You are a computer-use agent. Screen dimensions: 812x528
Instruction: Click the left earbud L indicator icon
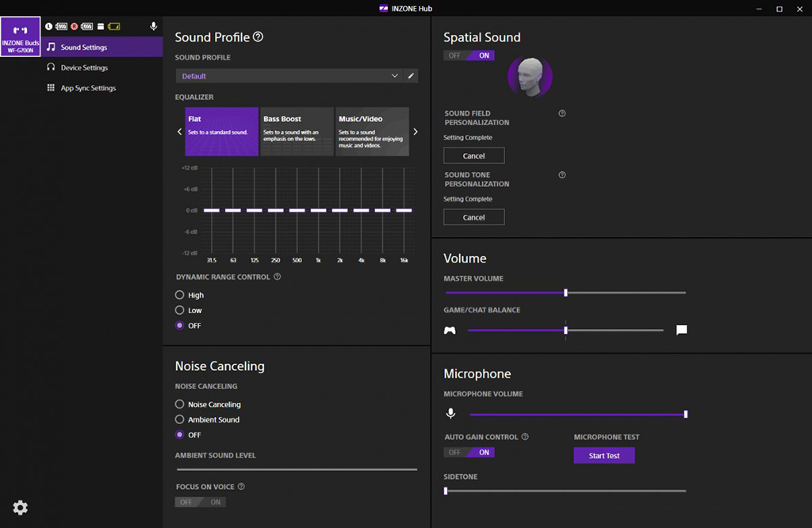pyautogui.click(x=48, y=26)
